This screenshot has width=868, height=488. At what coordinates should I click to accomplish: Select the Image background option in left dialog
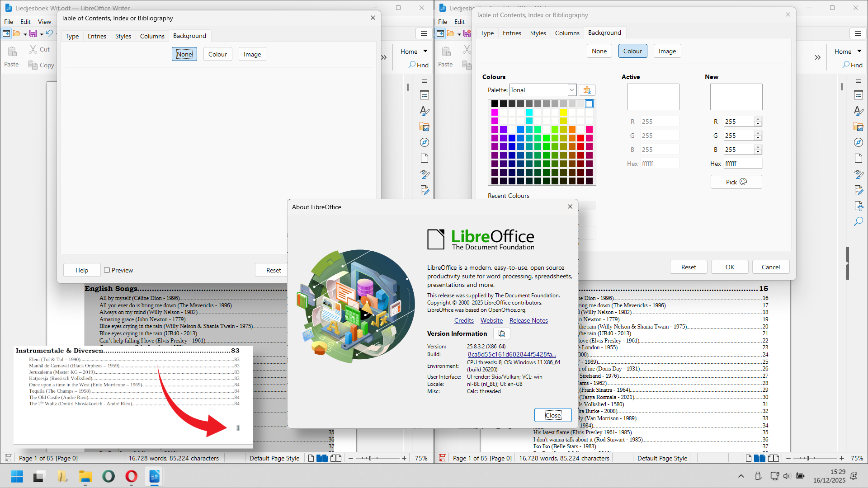pos(252,54)
